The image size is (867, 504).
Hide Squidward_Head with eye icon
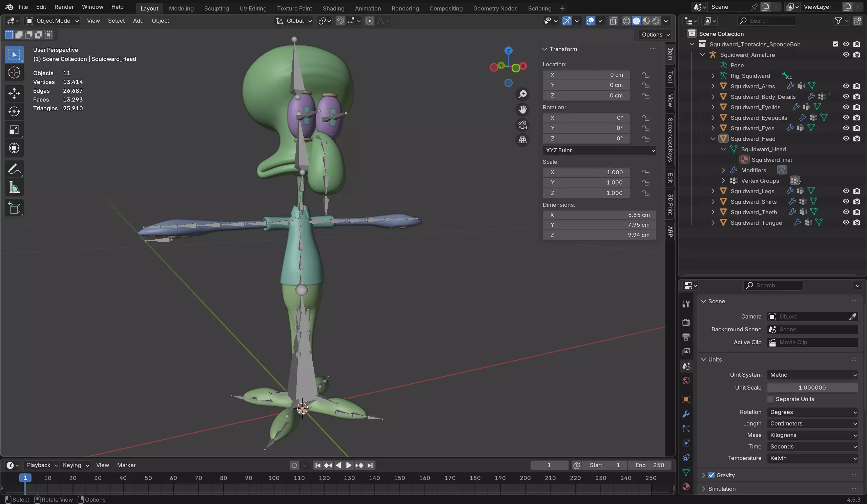point(846,138)
